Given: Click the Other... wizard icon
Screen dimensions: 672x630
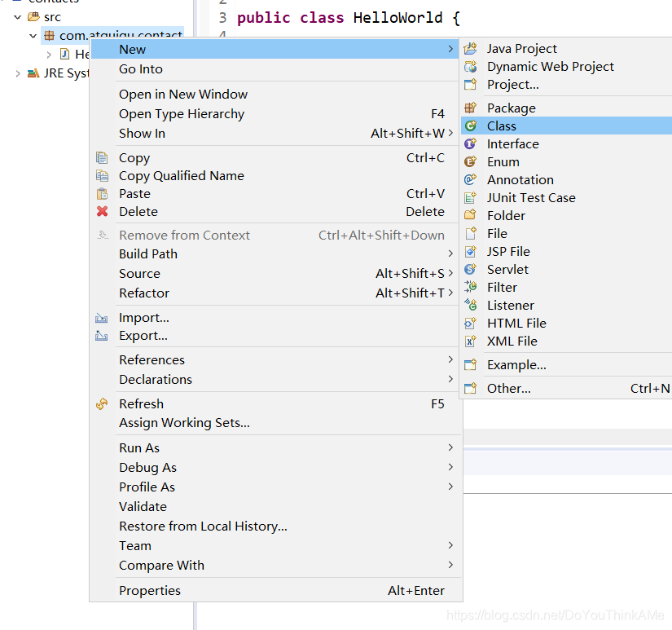Looking at the screenshot, I should point(471,388).
